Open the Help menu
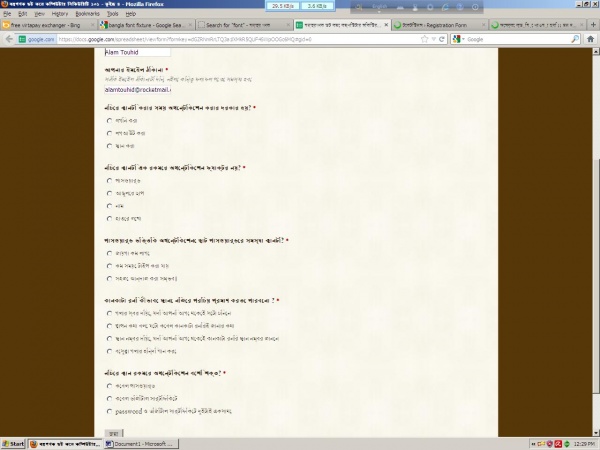Viewport: 600px width, 450px height. (x=131, y=14)
